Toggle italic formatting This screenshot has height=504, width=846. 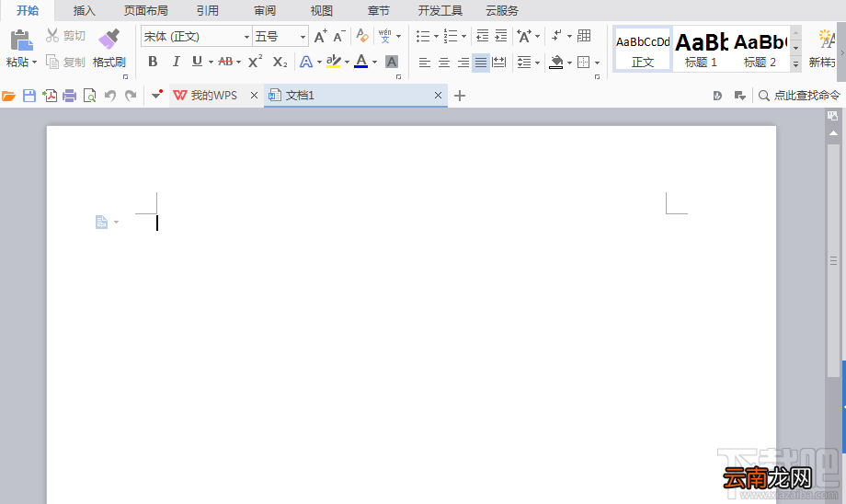click(x=176, y=62)
